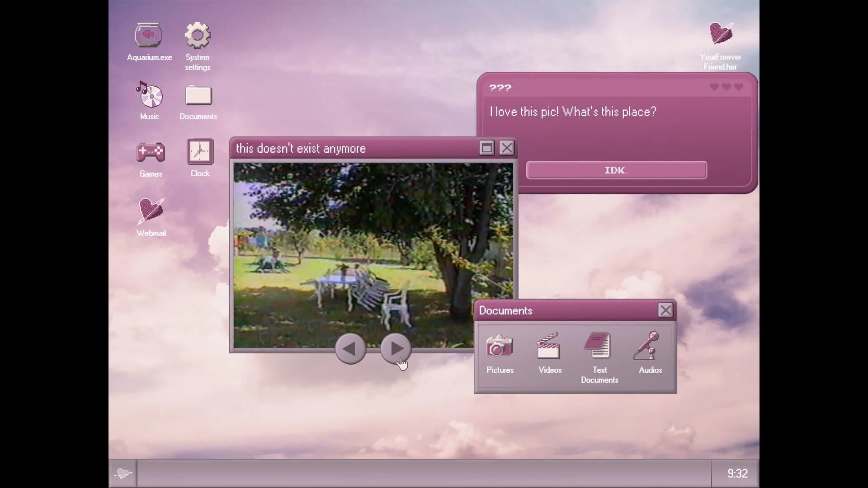This screenshot has height=488, width=868.
Task: Go to the next photo with the forward arrow
Action: (x=395, y=349)
